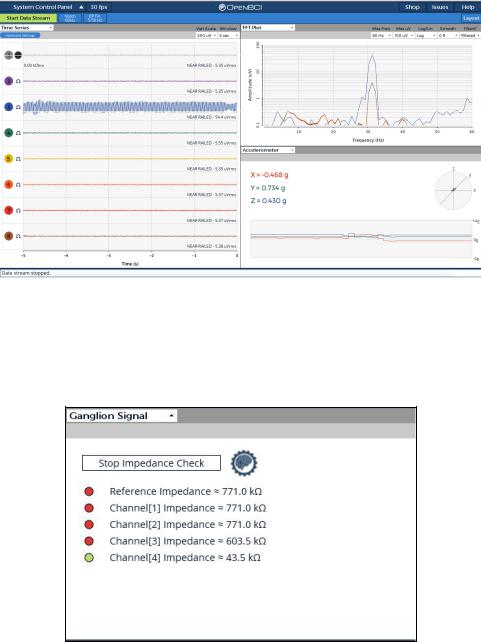Click channel 3 blue waveform trace
481x642 pixels.
tap(130, 107)
